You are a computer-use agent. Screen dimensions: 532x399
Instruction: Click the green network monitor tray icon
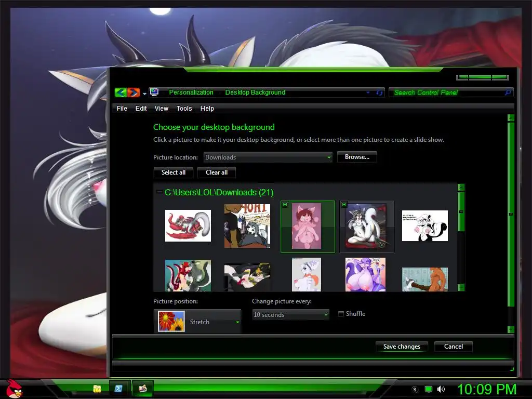pyautogui.click(x=429, y=389)
